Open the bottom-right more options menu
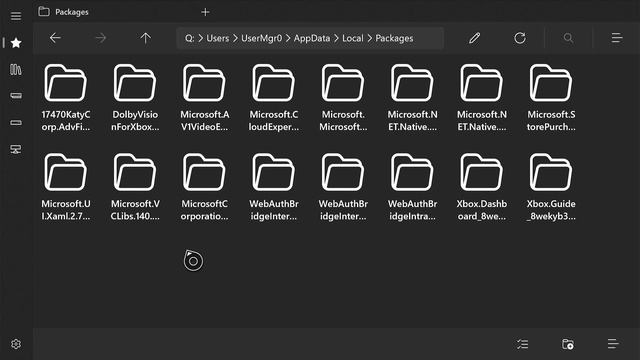This screenshot has width=640, height=360. [613, 344]
